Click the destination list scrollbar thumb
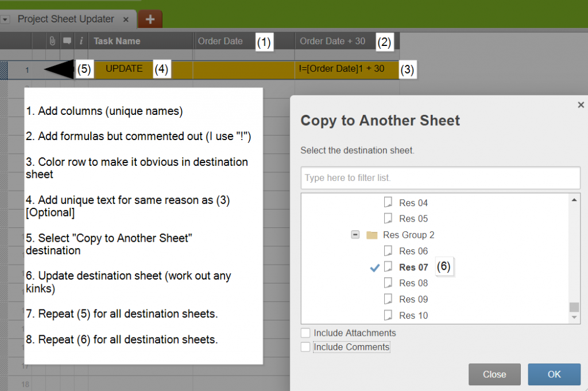Screen dimensions: 588x391 click(574, 305)
